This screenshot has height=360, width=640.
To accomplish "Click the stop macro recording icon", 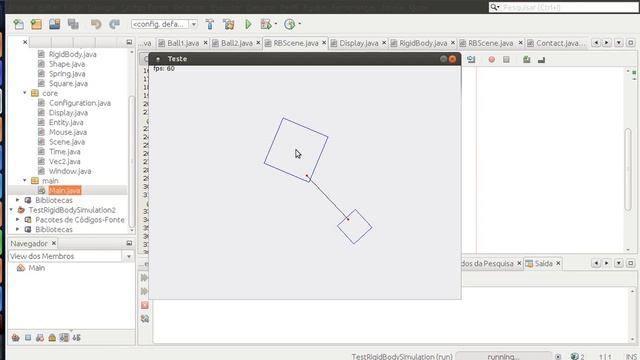I will (x=506, y=60).
